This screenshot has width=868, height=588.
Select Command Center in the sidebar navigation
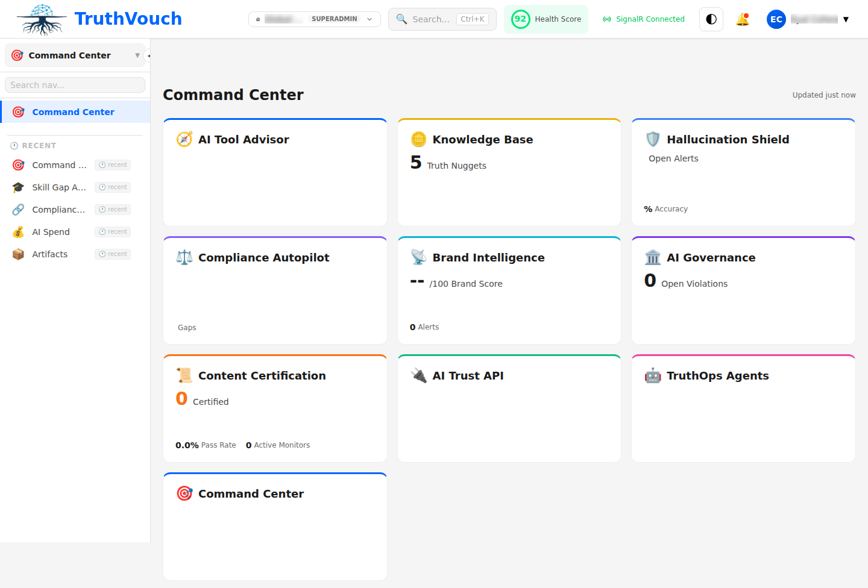click(x=73, y=111)
